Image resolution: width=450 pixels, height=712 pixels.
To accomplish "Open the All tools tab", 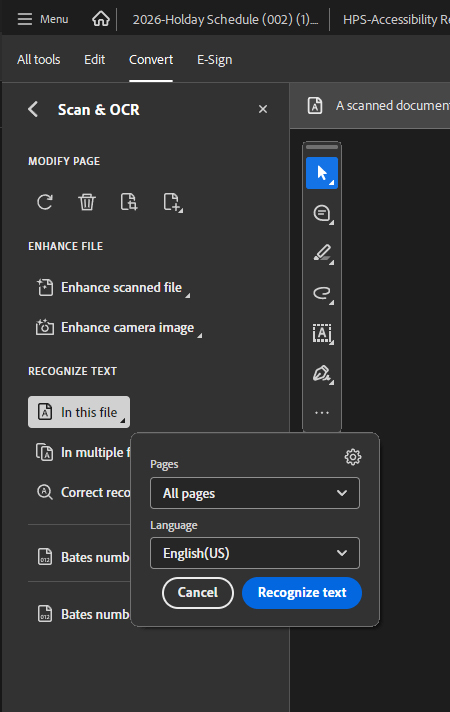I will [39, 59].
